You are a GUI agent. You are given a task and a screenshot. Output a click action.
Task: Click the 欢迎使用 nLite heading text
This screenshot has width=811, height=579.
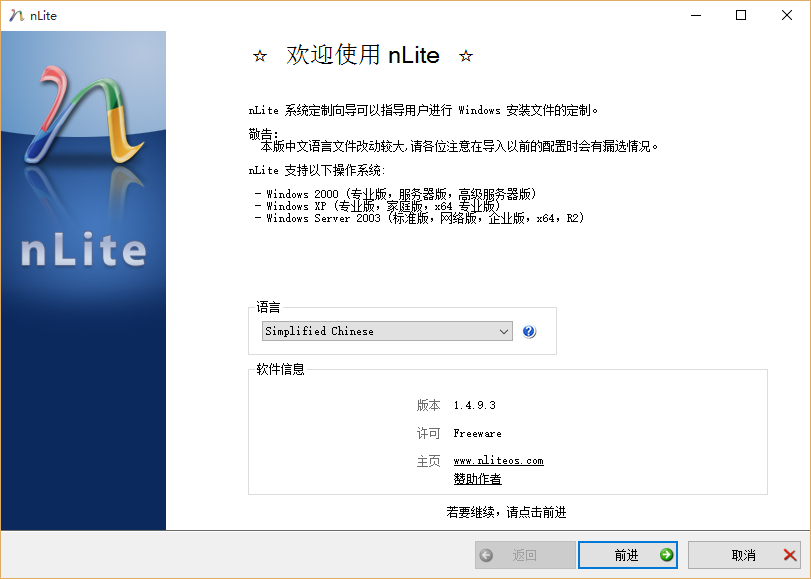point(363,55)
